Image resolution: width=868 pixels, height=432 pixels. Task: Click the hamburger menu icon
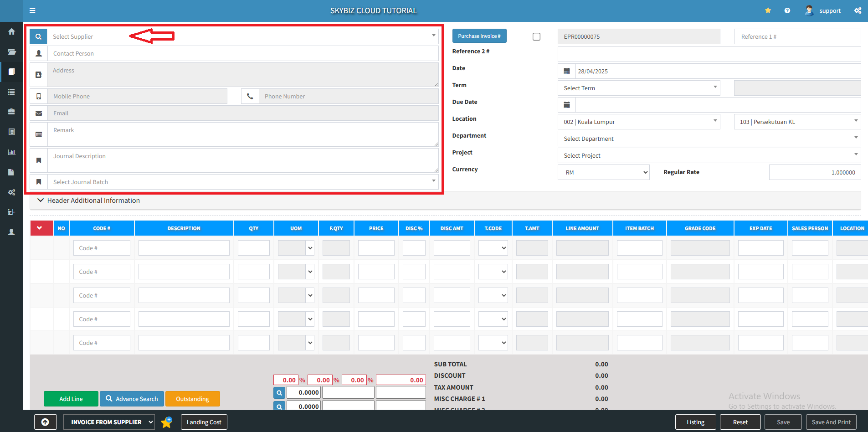click(32, 10)
